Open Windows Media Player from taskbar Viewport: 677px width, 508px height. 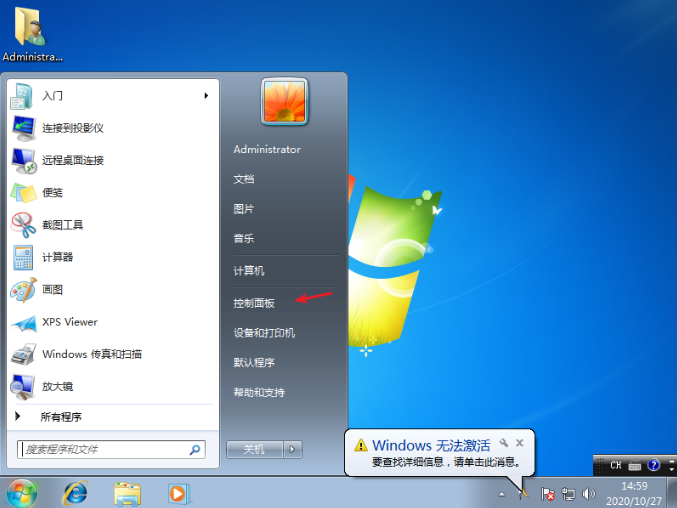tap(178, 492)
